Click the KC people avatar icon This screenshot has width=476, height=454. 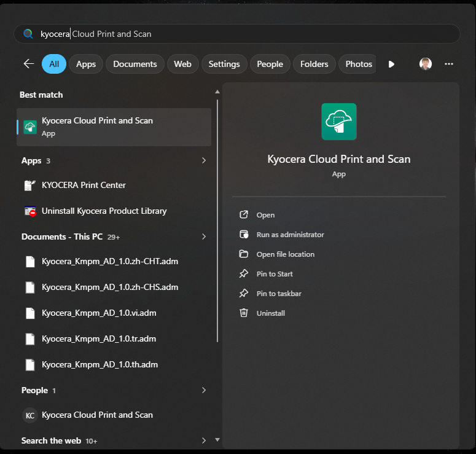pos(29,415)
